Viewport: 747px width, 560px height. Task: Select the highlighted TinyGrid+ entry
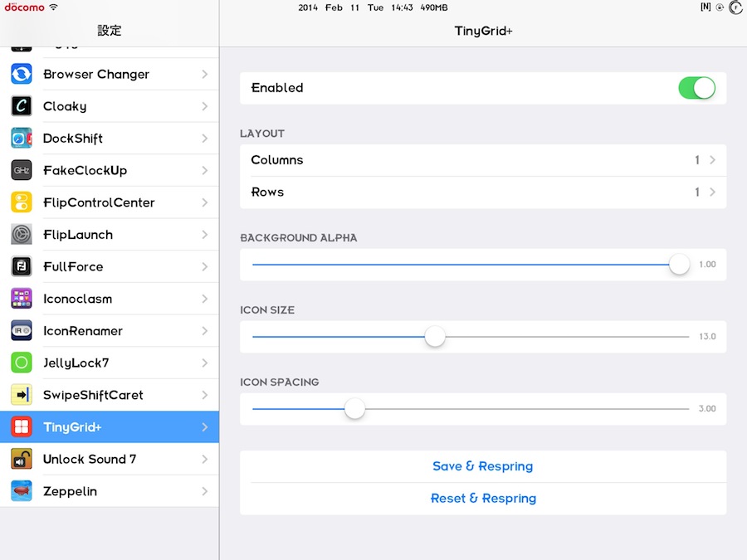[110, 426]
